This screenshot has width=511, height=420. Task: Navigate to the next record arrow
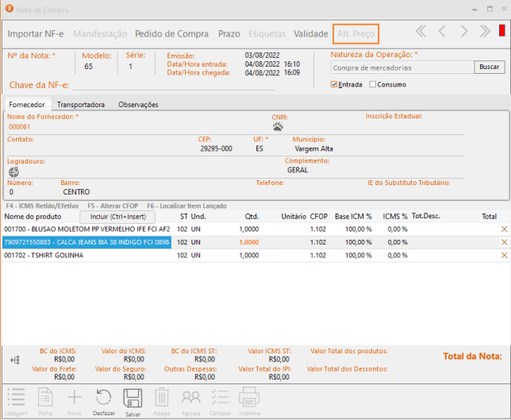[463, 32]
